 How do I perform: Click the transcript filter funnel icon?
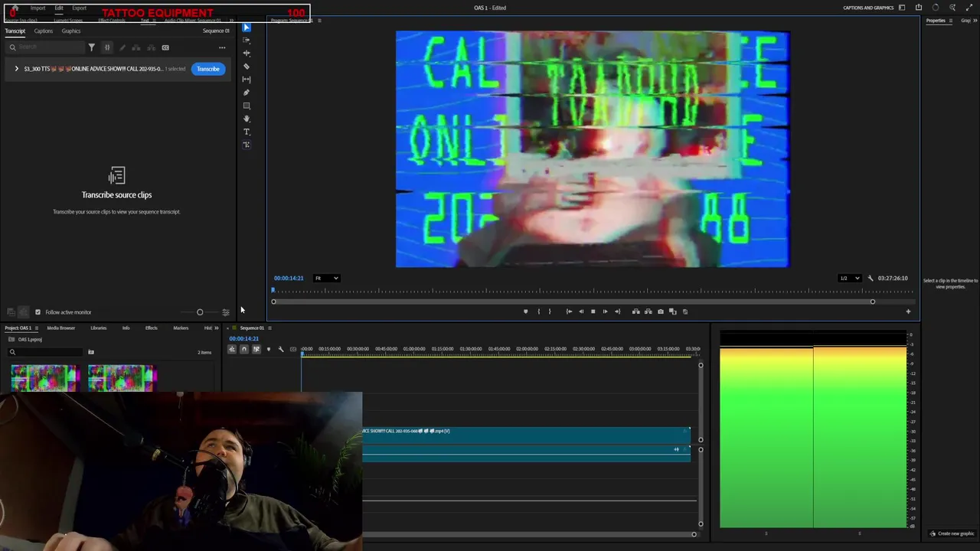pos(91,47)
